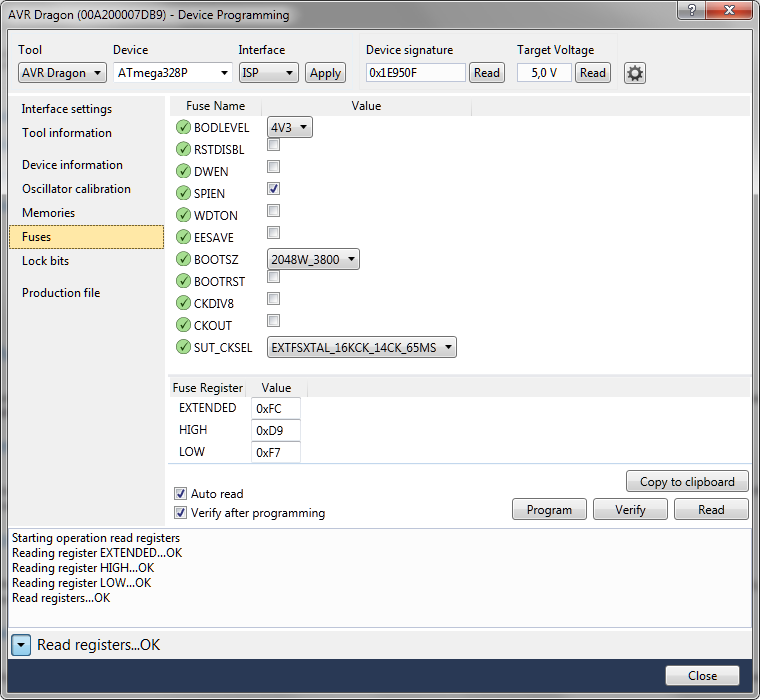Open the Tool dropdown showing AVR Dragon

pyautogui.click(x=62, y=73)
